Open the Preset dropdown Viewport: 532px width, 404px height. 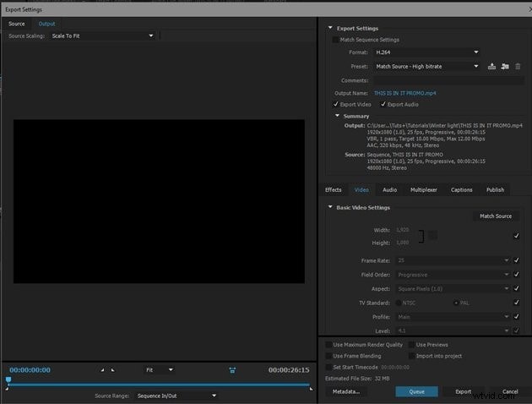[x=427, y=67]
